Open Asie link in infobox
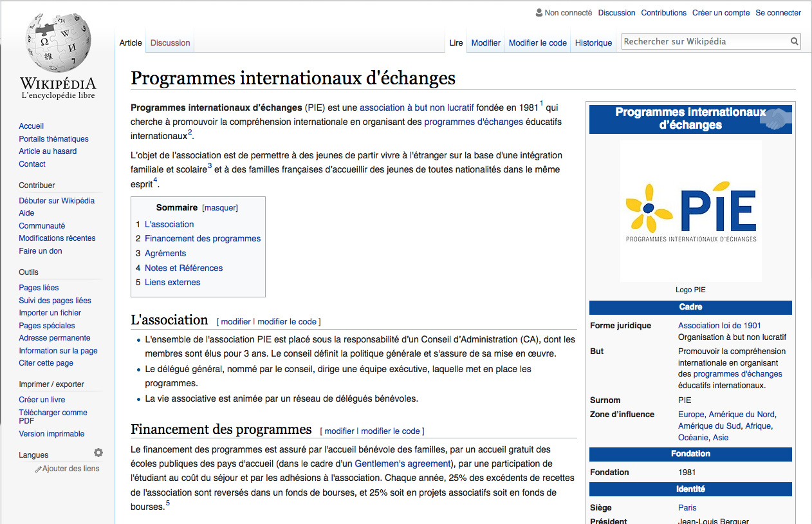812x524 pixels. coord(721,438)
